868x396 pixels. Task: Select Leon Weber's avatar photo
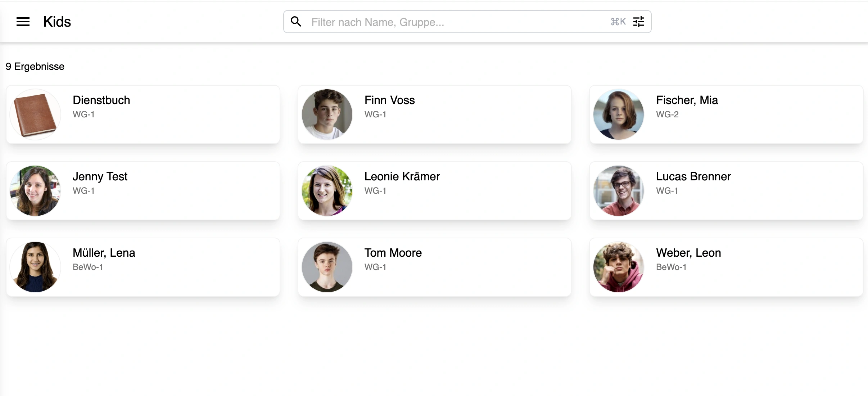click(x=619, y=267)
